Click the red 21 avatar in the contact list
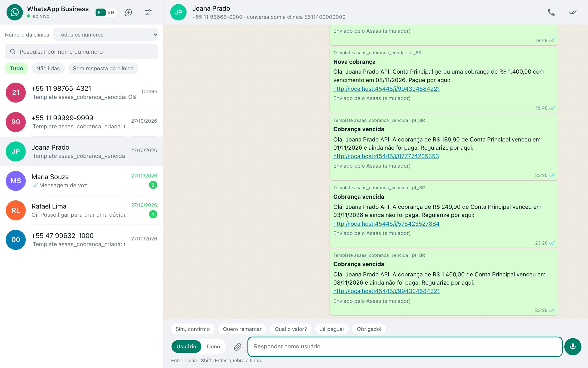 16,92
